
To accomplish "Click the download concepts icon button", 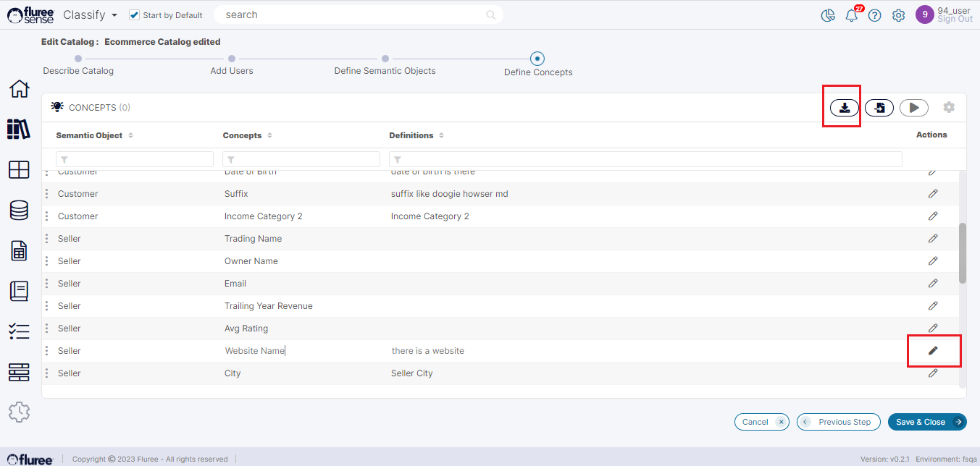I will tap(844, 108).
